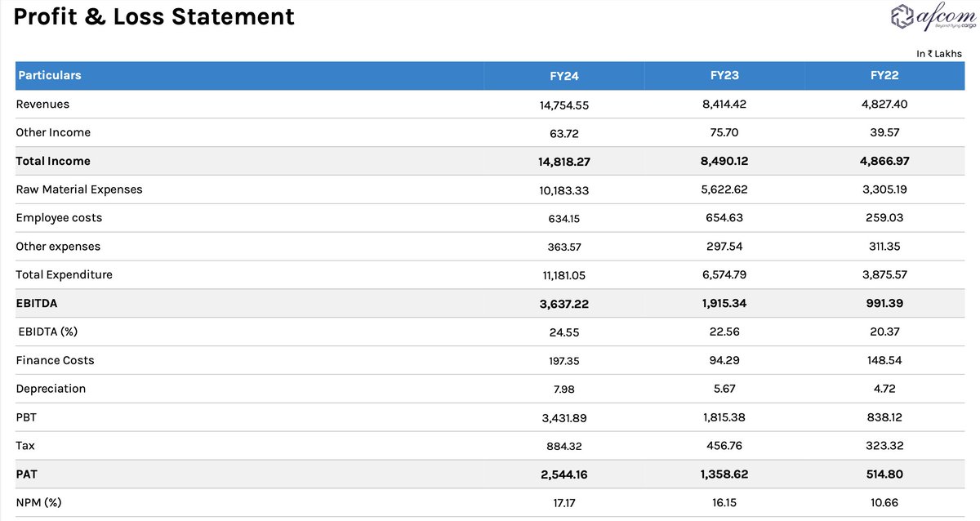The image size is (980, 521).
Task: Select the Revenues row label
Action: 42,105
